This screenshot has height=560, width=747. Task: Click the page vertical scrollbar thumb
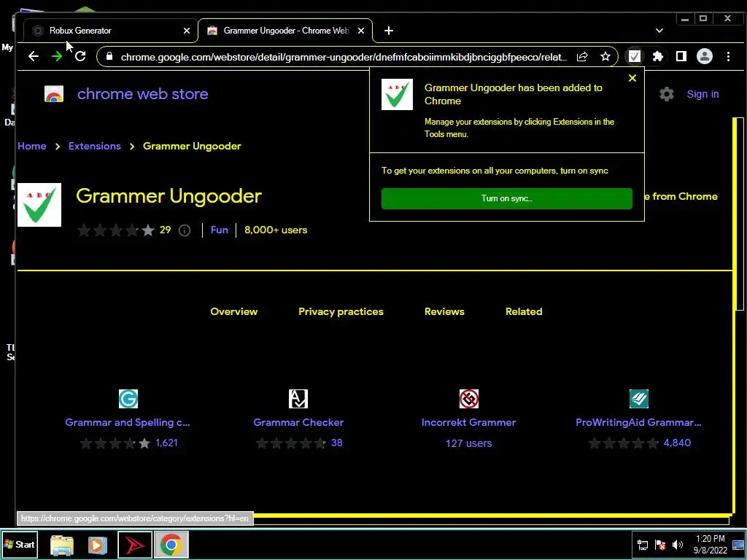click(x=739, y=214)
